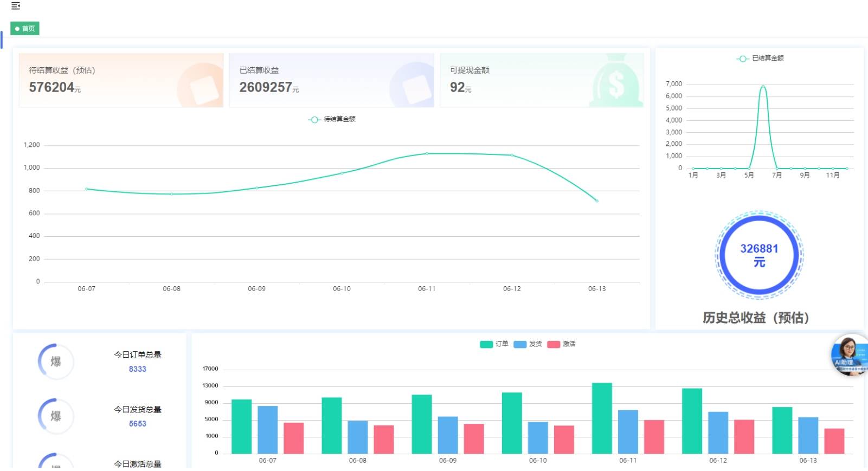Click the 8333 order count value

(138, 369)
